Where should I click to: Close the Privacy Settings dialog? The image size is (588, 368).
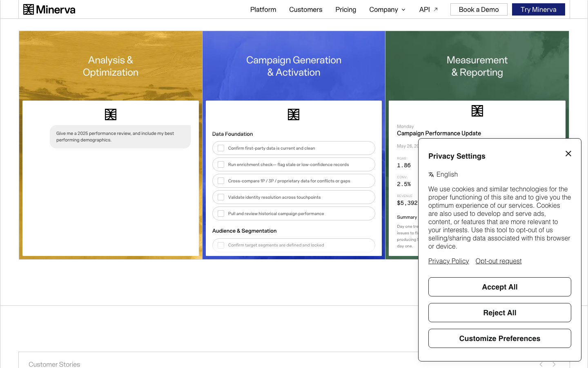pos(568,154)
